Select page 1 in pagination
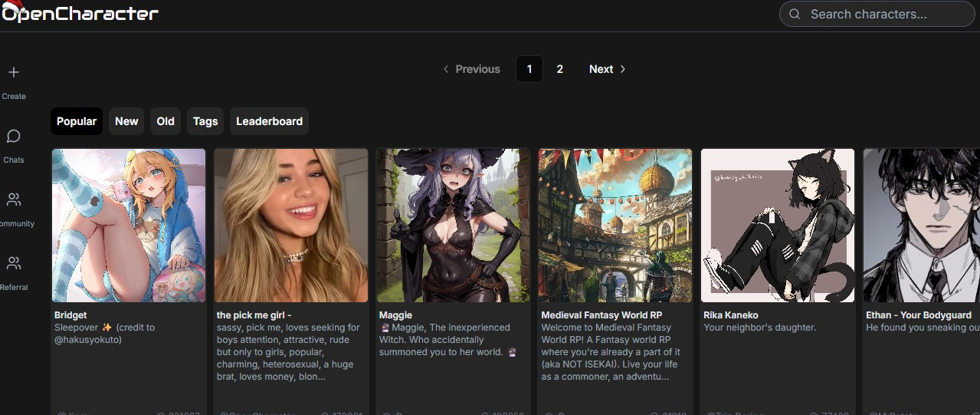Screen dimensions: 980x415 coord(529,69)
